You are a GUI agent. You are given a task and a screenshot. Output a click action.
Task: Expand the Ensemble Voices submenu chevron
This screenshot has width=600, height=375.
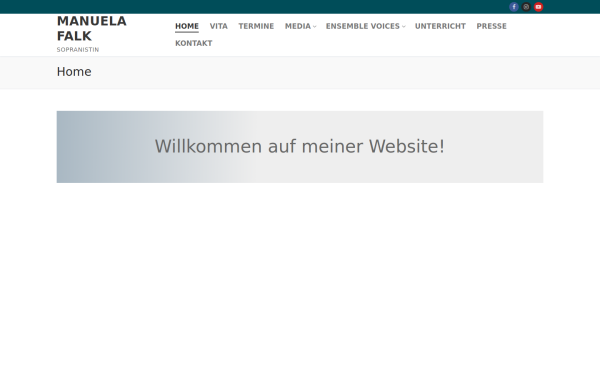pyautogui.click(x=403, y=26)
